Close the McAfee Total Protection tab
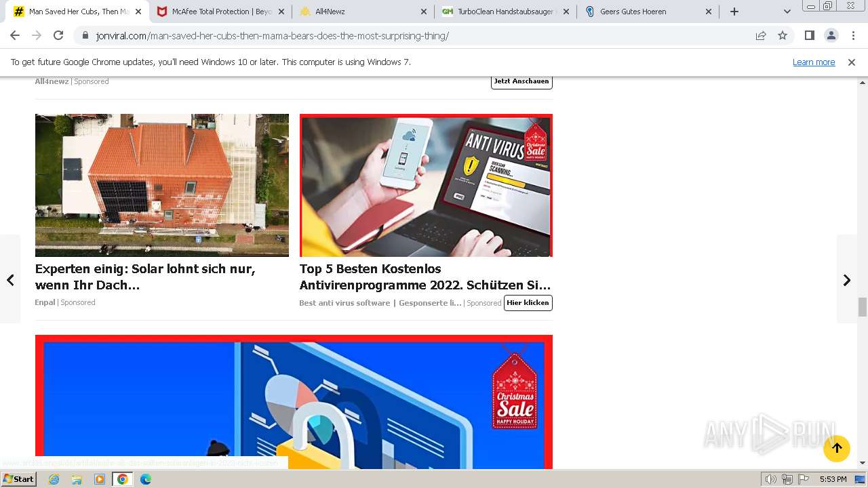868x488 pixels. (x=281, y=12)
